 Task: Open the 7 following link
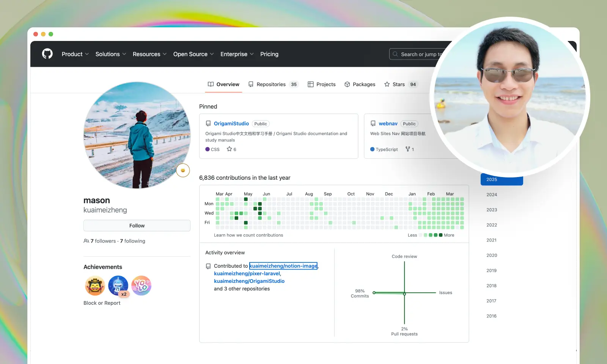[133, 241]
